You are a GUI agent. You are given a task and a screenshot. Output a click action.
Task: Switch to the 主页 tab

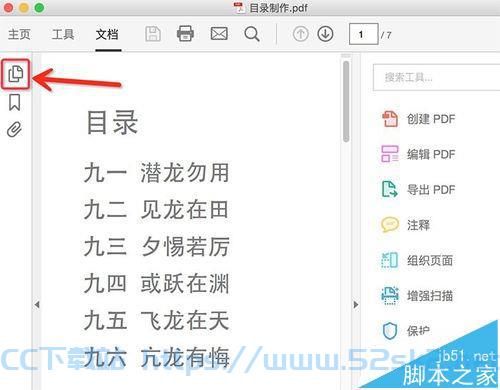19,34
